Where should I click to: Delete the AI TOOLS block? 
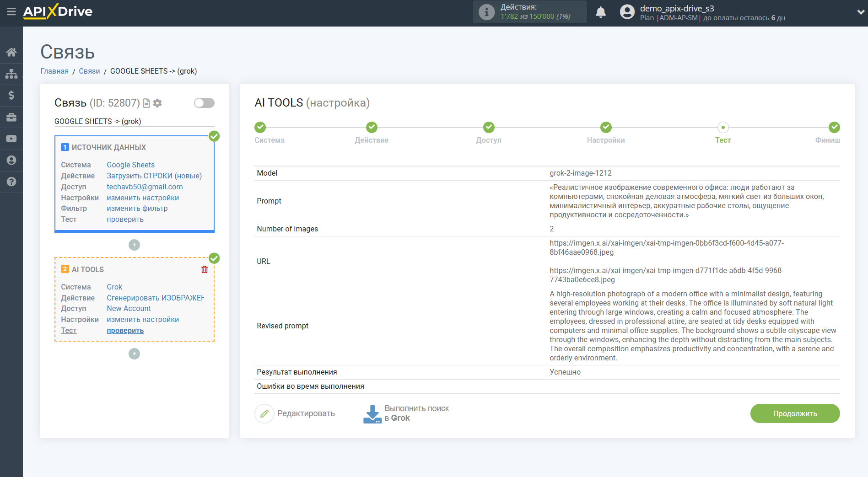point(205,269)
